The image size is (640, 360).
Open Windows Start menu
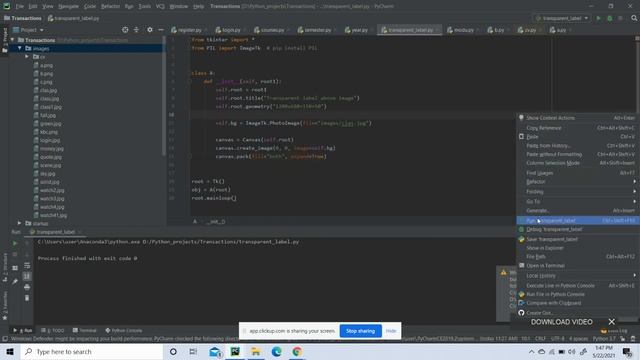pyautogui.click(x=10, y=351)
